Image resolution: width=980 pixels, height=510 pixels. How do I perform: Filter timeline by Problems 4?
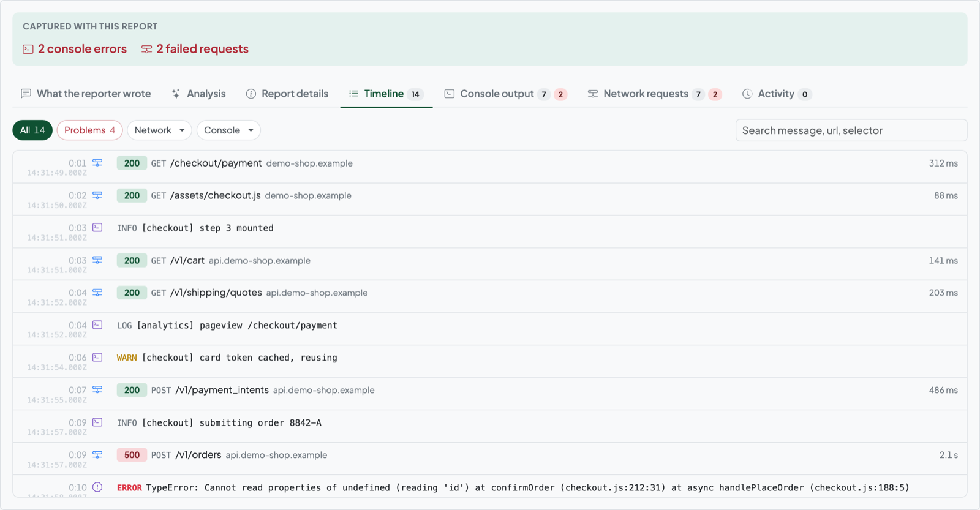(90, 130)
